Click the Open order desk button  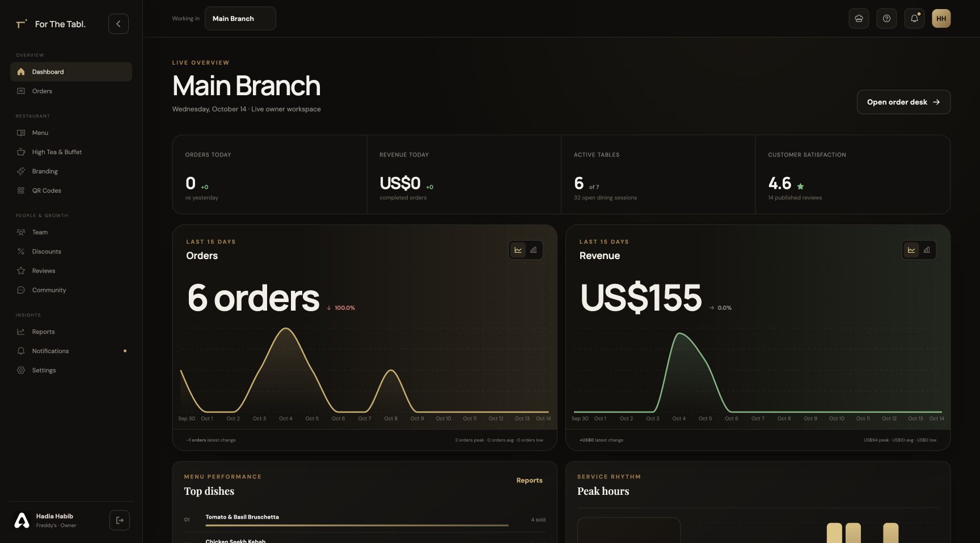click(x=903, y=102)
